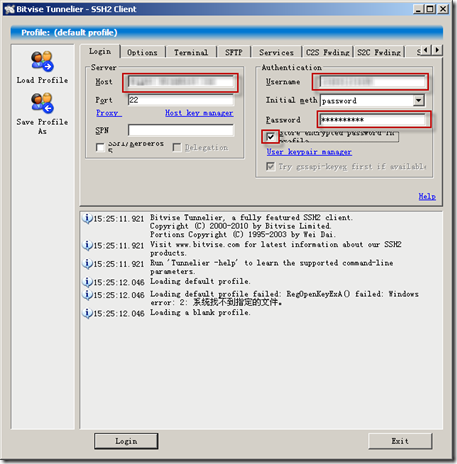
Task: Click the Host input field
Action: [x=181, y=82]
